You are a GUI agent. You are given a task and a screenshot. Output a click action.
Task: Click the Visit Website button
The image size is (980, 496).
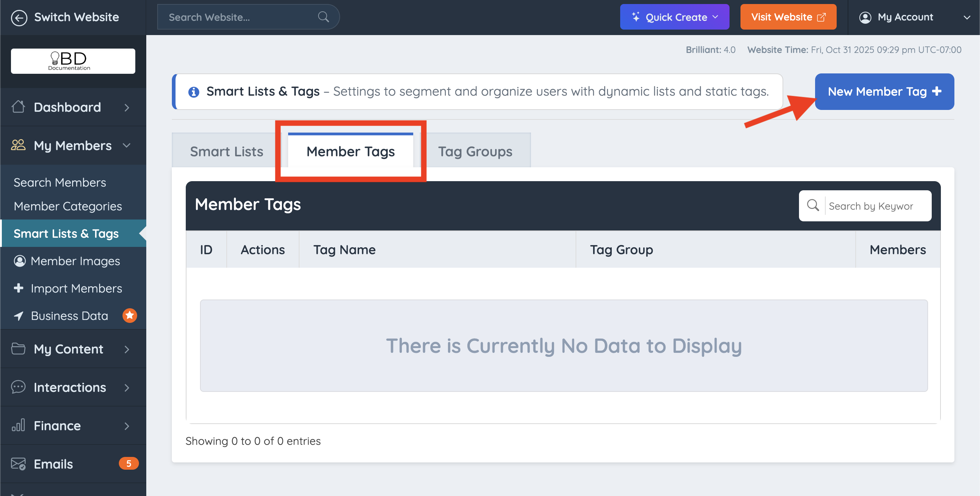pos(788,17)
